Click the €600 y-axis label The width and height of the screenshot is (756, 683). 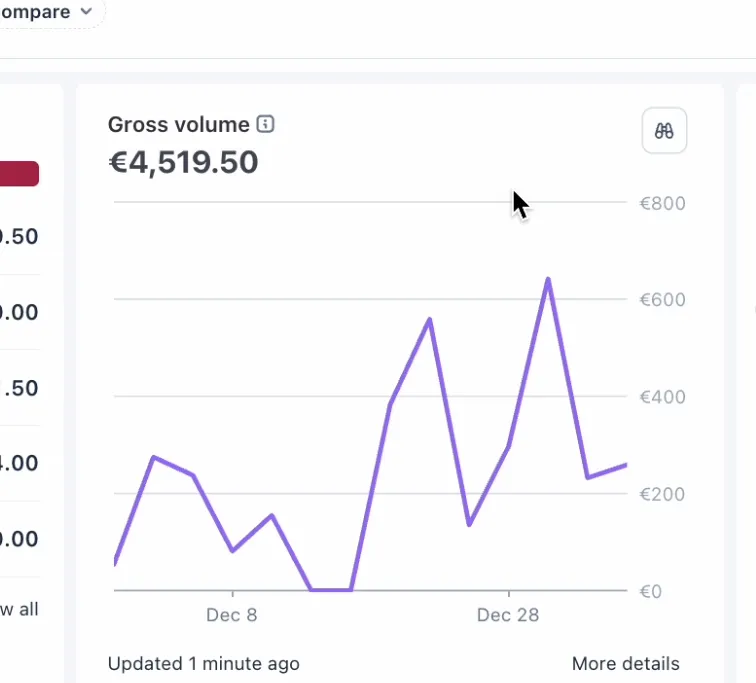(x=662, y=300)
